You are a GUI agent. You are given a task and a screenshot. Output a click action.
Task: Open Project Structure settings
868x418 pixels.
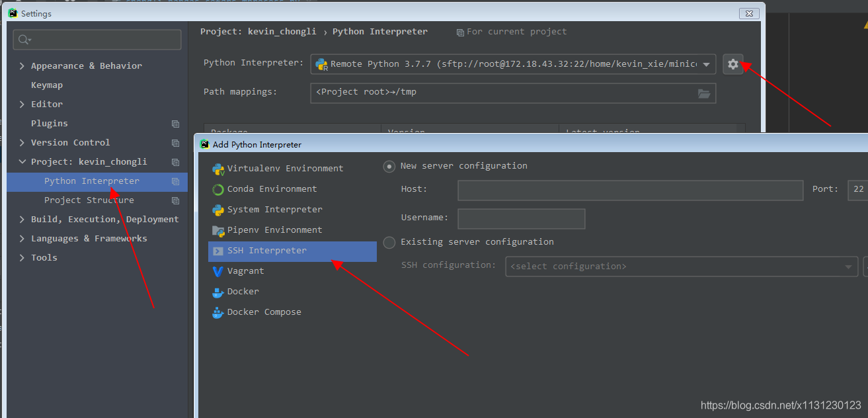point(89,200)
